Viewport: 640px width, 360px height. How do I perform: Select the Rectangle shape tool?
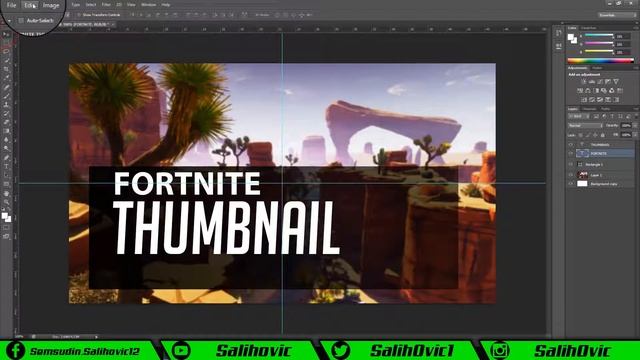point(6,184)
